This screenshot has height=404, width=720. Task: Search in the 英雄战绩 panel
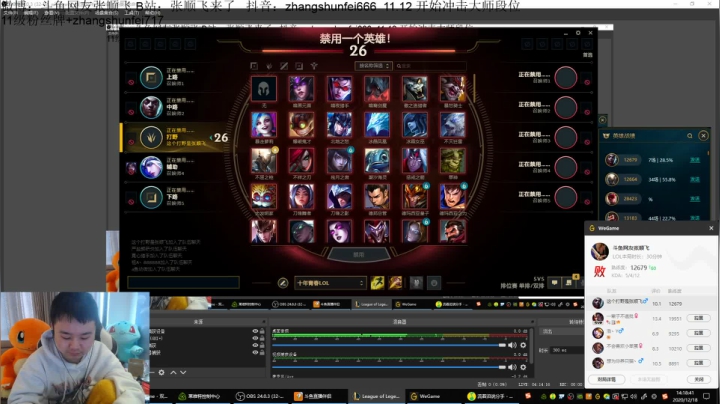(x=690, y=136)
